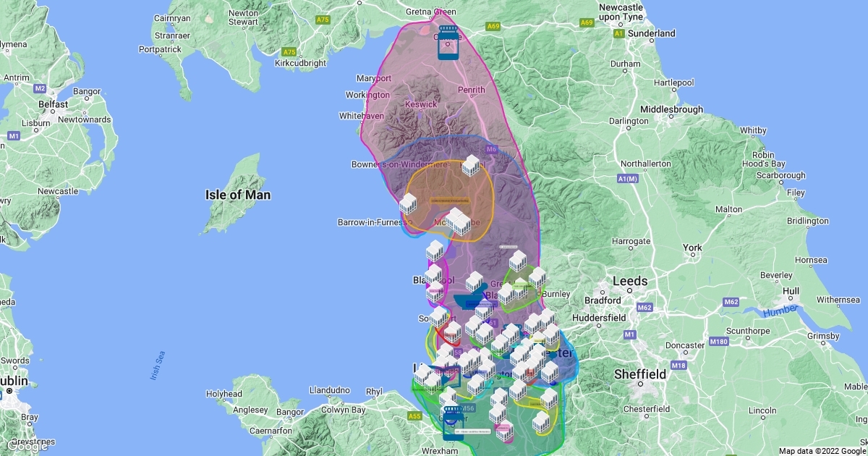Screen dimensions: 868x456
Task: Click the Google logo in the corner
Action: click(27, 446)
